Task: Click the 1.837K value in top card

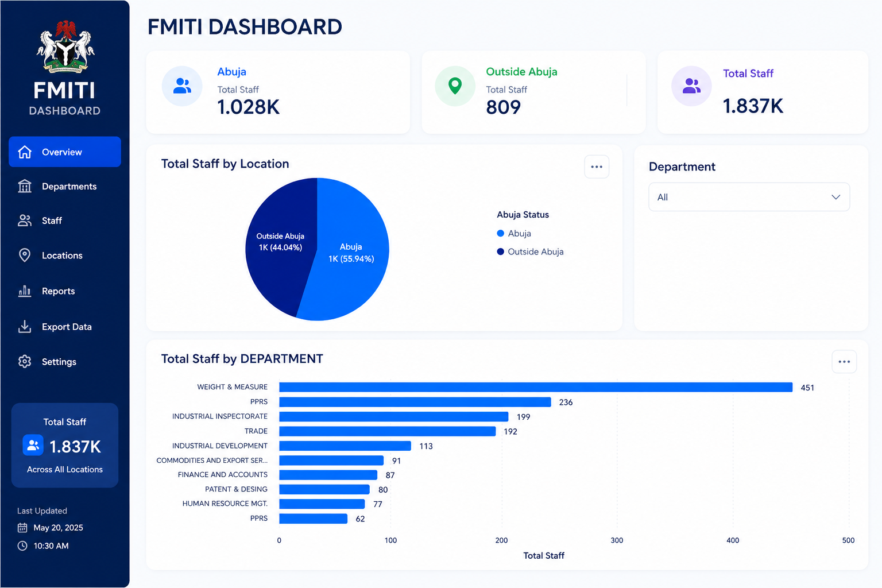Action: pyautogui.click(x=753, y=106)
